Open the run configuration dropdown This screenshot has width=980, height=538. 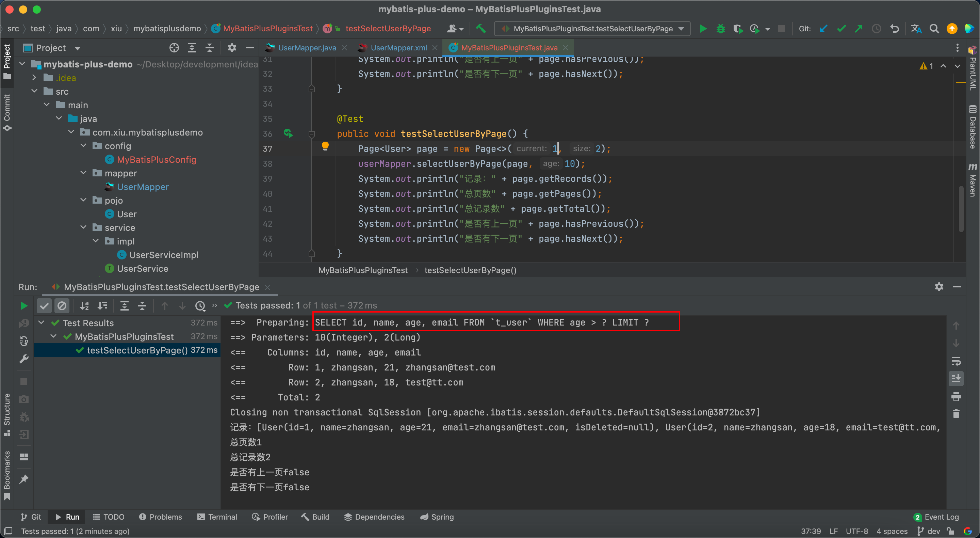click(x=592, y=29)
